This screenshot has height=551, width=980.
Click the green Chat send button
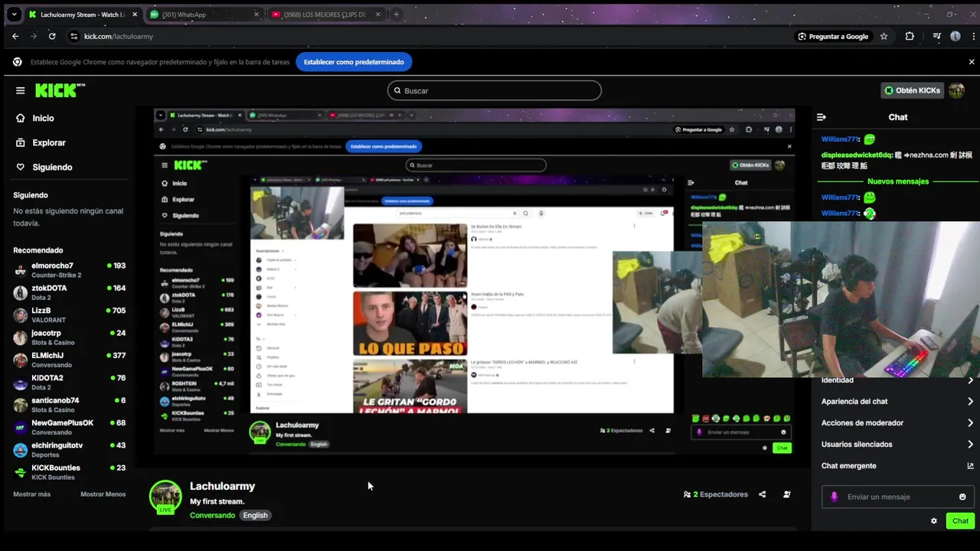tap(960, 521)
